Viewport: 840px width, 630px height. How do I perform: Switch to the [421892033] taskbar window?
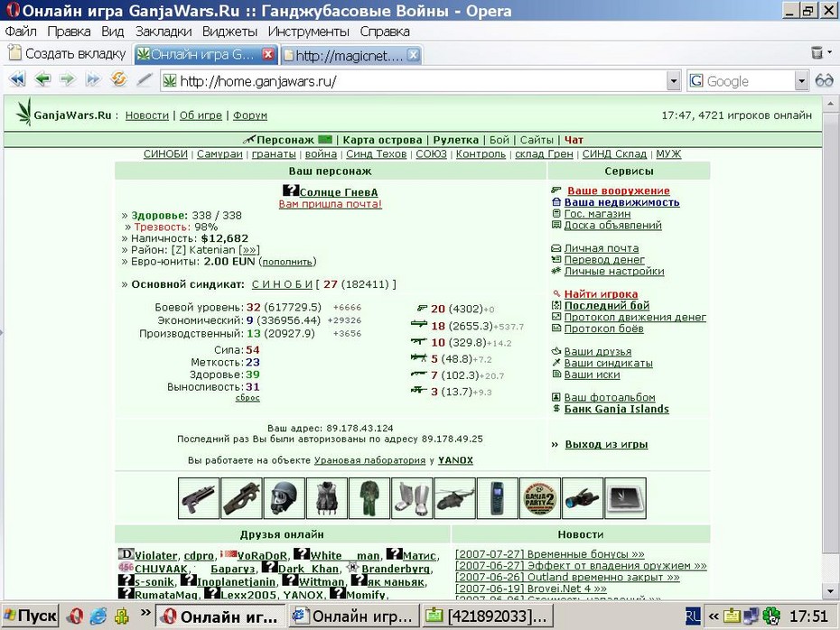(488, 616)
